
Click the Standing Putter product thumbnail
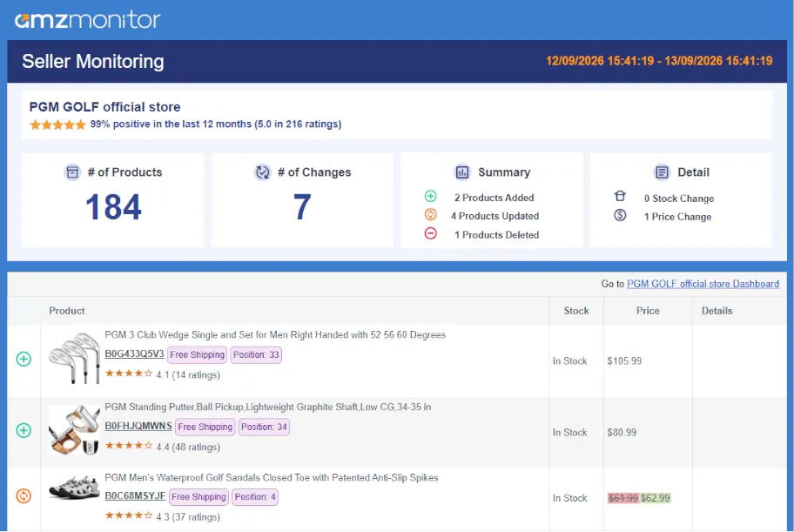pos(74,429)
